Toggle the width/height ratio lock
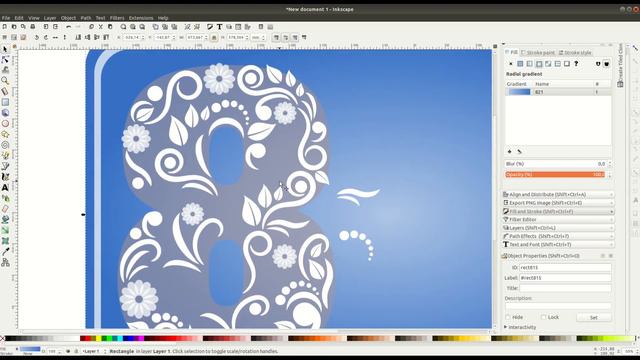 [214, 38]
